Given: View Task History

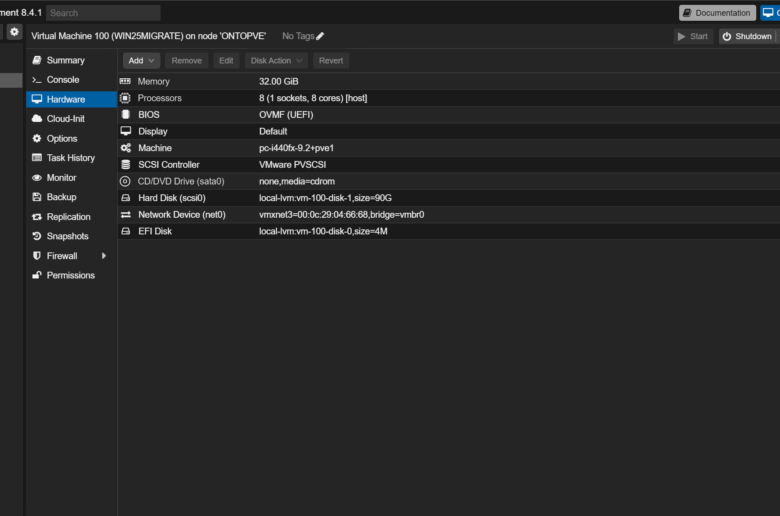Looking at the screenshot, I should [71, 158].
